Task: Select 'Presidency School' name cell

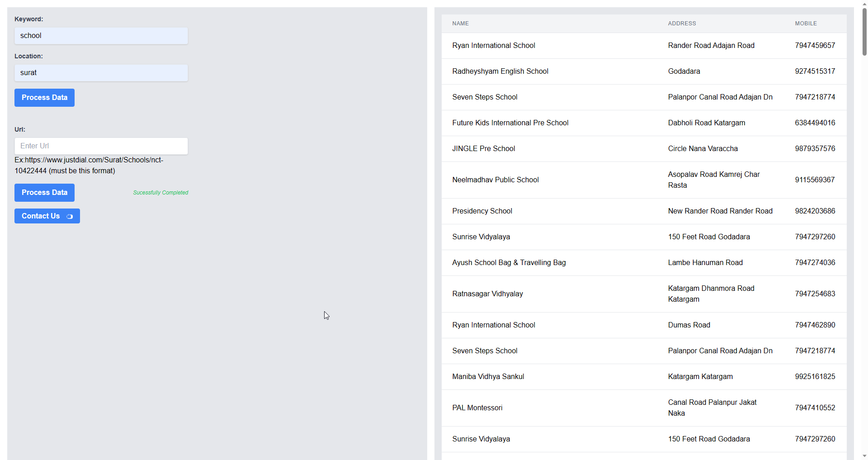Action: tap(482, 211)
